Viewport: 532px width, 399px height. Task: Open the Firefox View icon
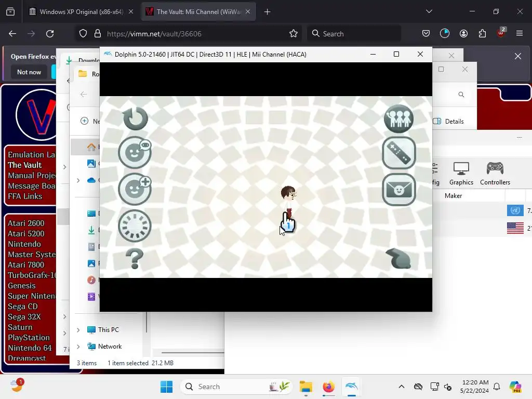[x=10, y=12]
